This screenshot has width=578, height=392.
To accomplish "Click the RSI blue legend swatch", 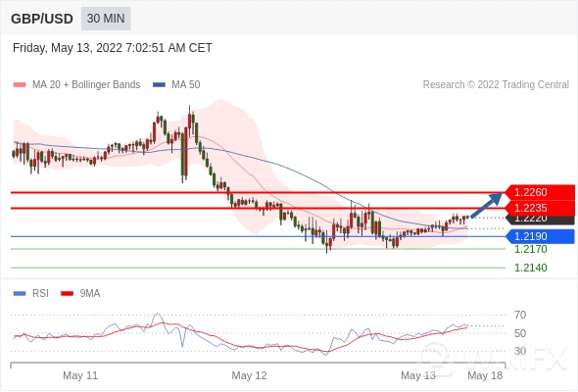I will pyautogui.click(x=20, y=294).
